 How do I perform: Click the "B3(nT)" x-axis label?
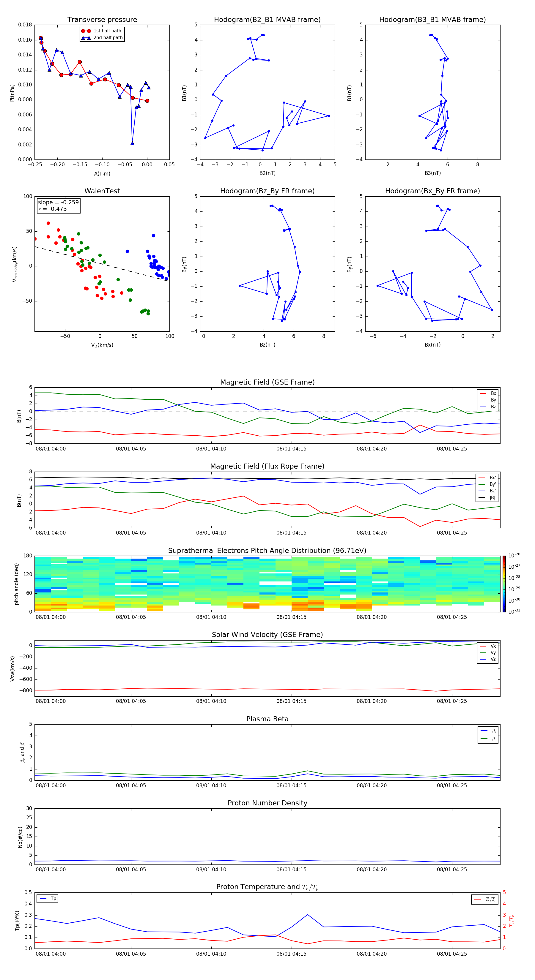point(432,173)
